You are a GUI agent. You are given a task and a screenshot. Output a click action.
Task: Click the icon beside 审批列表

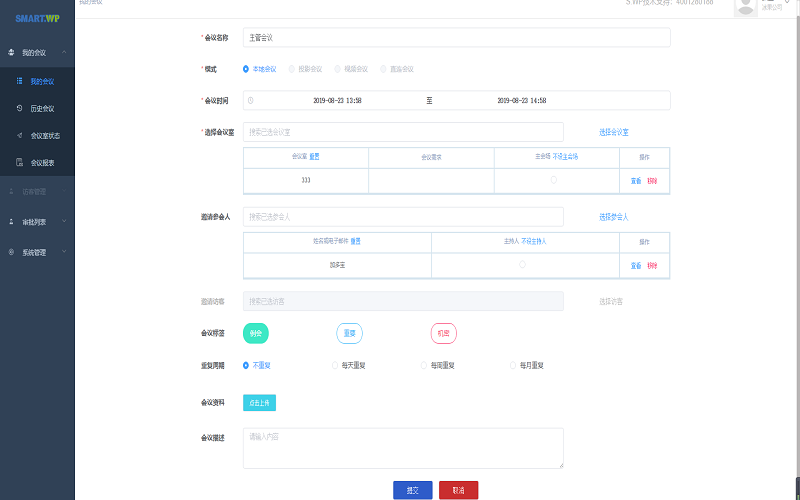click(x=11, y=221)
